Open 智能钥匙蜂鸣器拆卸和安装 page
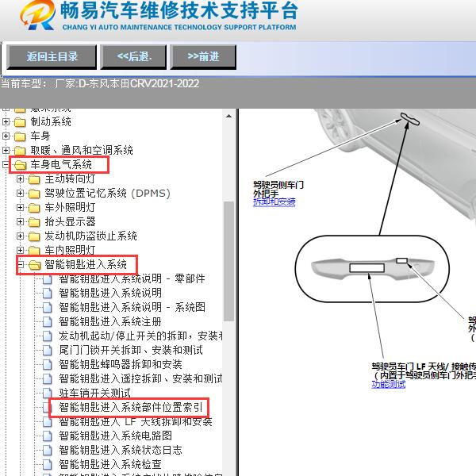Image resolution: width=476 pixels, height=476 pixels. pos(121,364)
